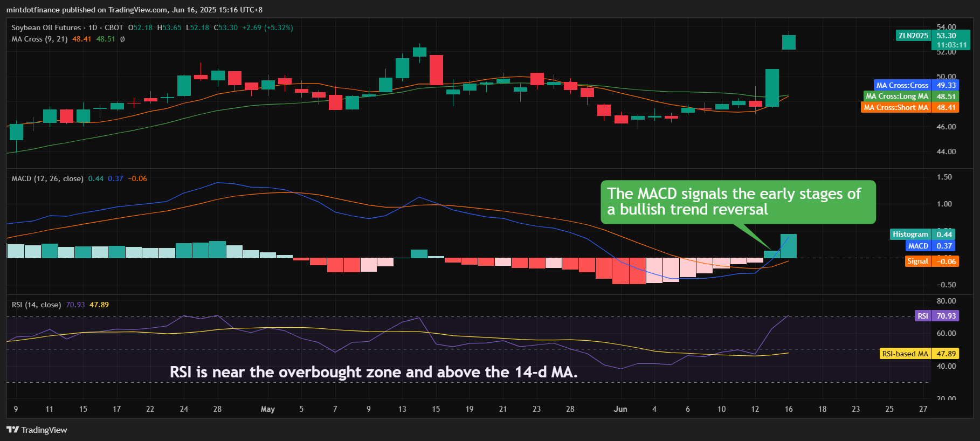Screen dimensions: 980x441
Task: Click the 40.00 RSI scale mark
Action: (946, 366)
